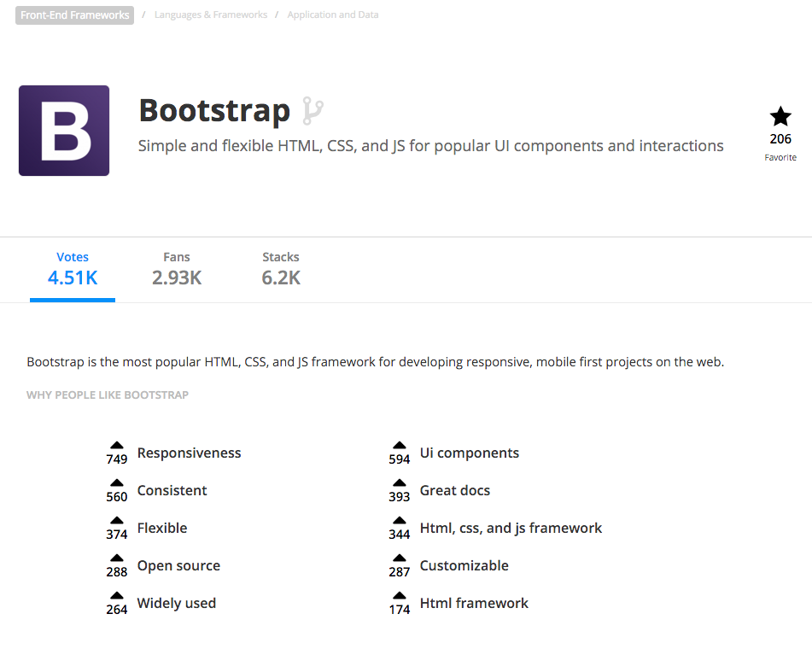812x649 pixels.
Task: Click Html, css, and js framework text
Action: (511, 528)
